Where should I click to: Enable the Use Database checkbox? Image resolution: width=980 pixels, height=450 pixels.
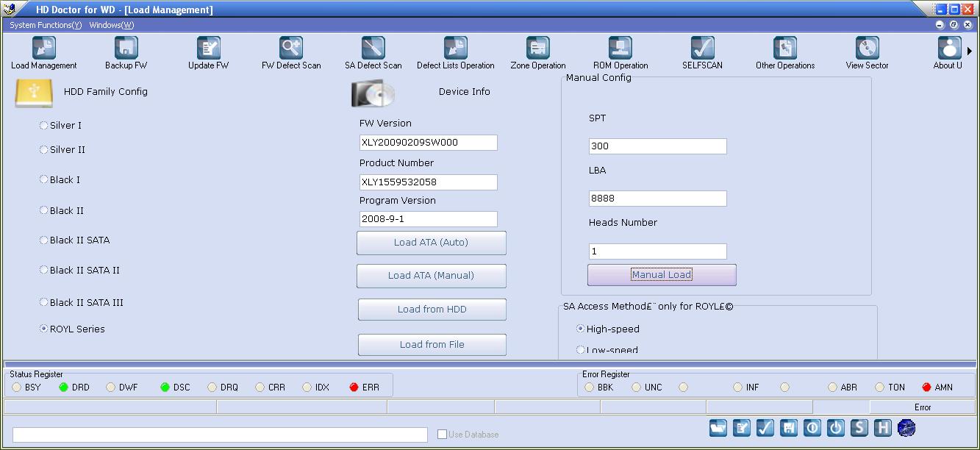point(442,435)
